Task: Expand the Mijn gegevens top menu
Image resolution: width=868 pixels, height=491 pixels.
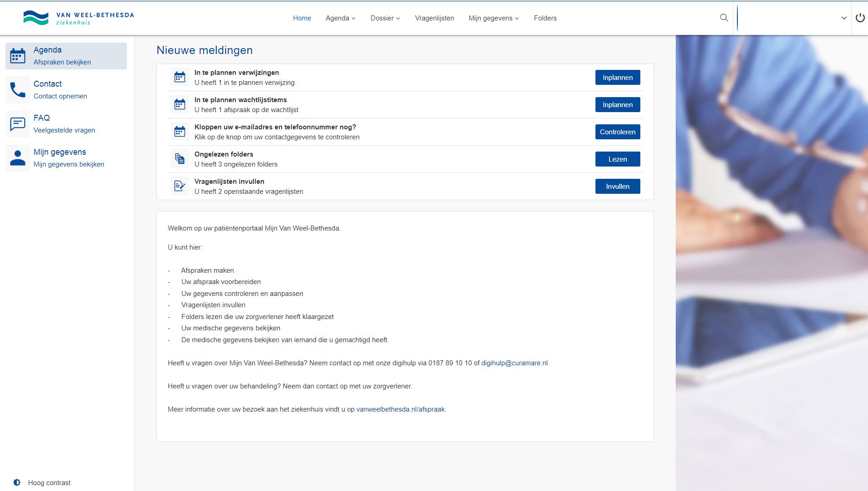Action: click(494, 18)
